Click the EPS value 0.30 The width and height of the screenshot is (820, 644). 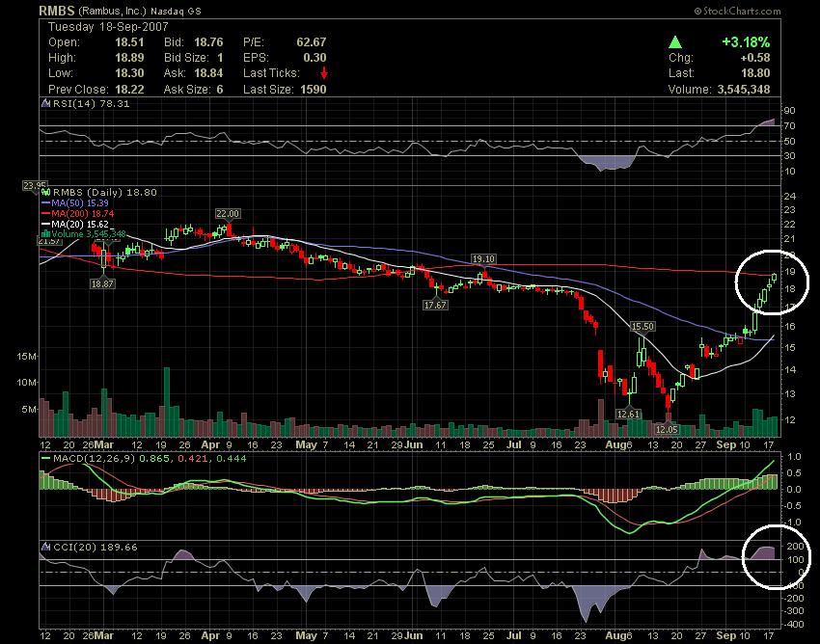pos(314,58)
